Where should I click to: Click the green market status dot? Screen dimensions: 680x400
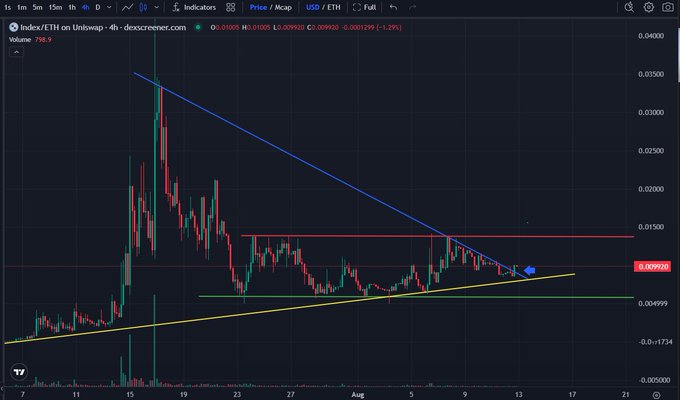coord(198,27)
